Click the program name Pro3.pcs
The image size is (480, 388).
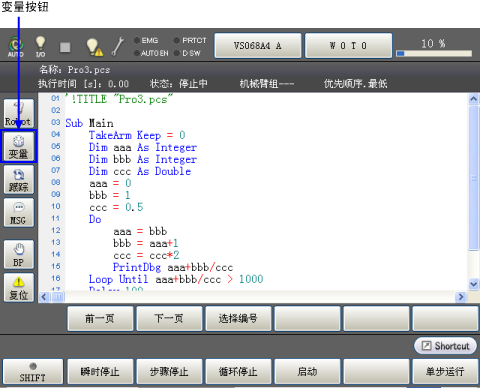(x=89, y=70)
